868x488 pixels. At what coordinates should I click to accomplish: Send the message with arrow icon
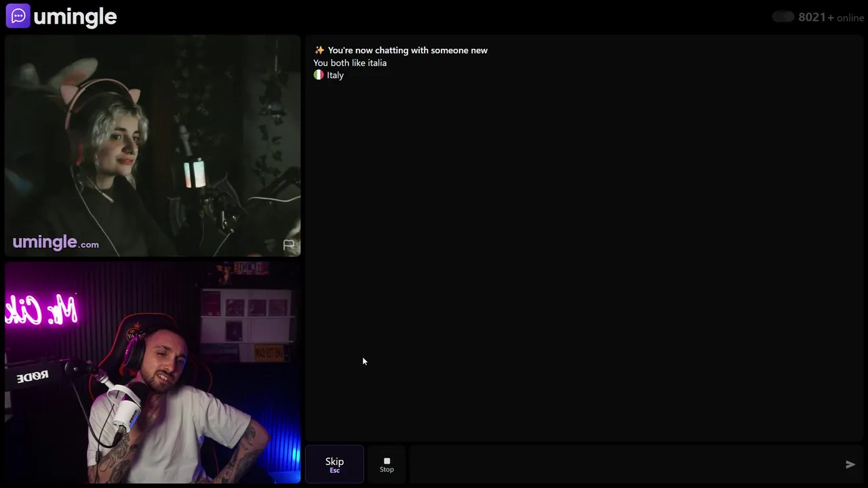850,464
